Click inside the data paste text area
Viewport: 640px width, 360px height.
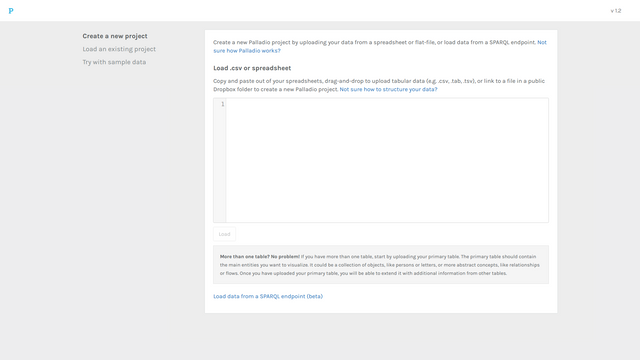(387, 160)
